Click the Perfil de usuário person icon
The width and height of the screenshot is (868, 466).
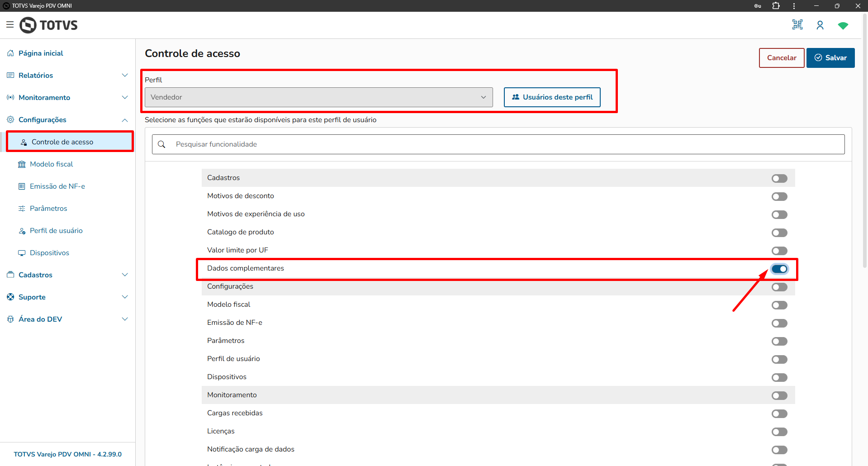22,231
